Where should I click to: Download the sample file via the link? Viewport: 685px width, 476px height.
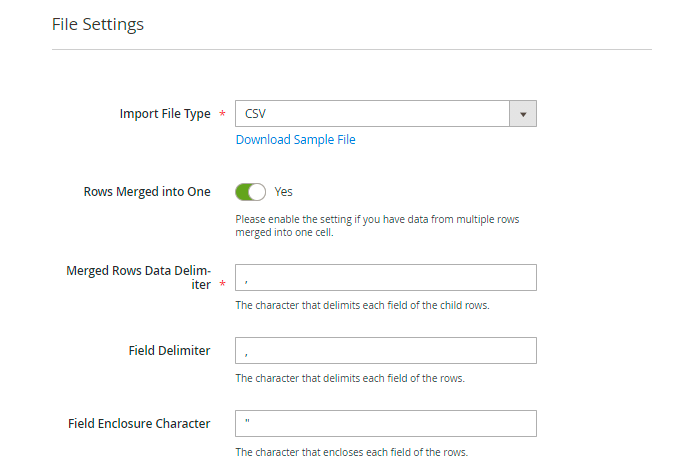295,140
